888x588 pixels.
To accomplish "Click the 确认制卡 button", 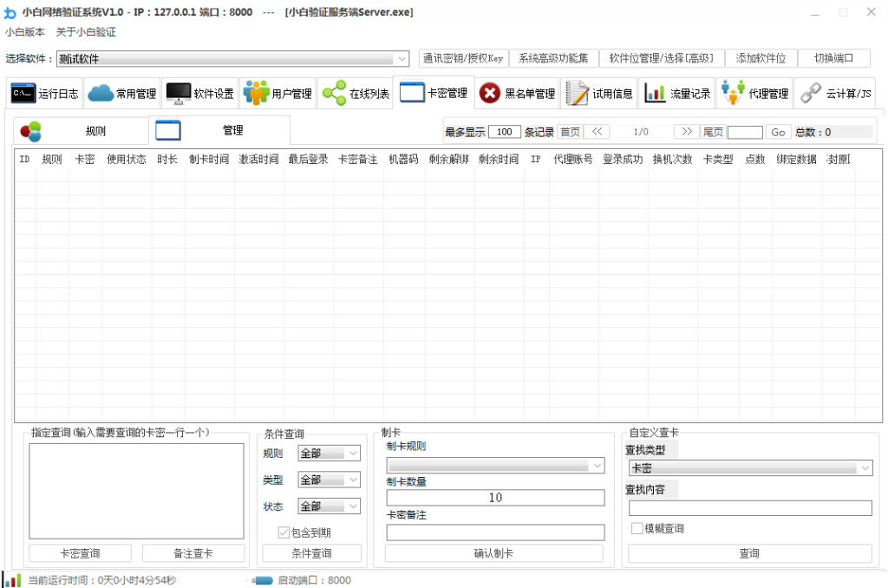I will coord(495,552).
